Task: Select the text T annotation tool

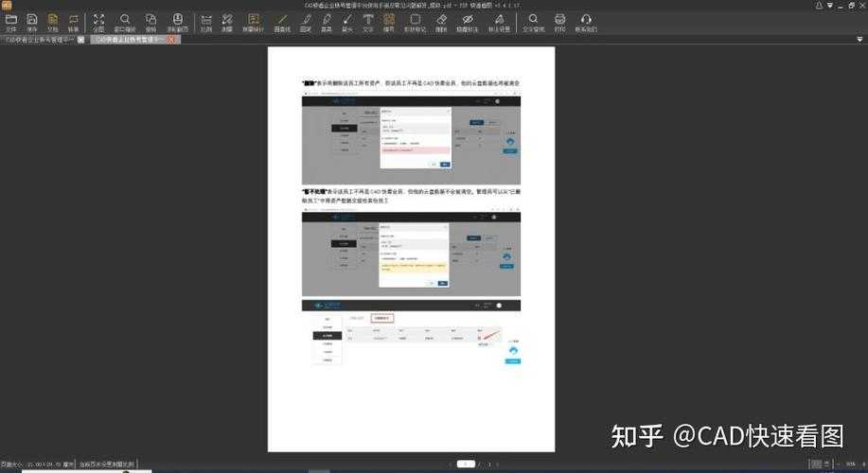Action: pyautogui.click(x=368, y=22)
